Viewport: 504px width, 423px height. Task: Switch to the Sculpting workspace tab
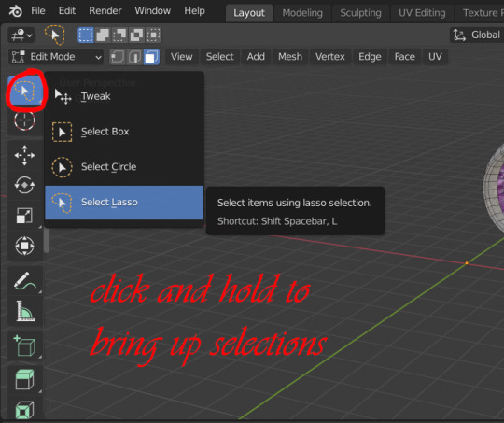click(360, 13)
